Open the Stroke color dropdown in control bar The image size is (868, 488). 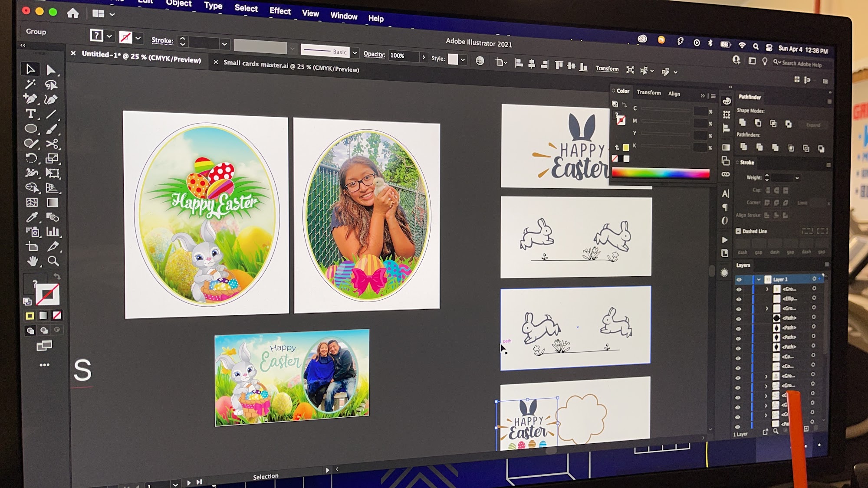coord(138,38)
